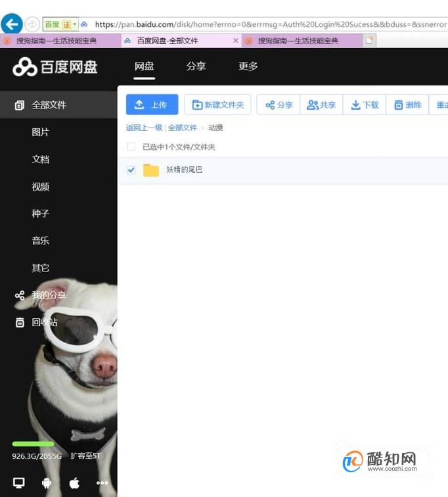Click the 上传 upload button
448x497 pixels.
(152, 105)
